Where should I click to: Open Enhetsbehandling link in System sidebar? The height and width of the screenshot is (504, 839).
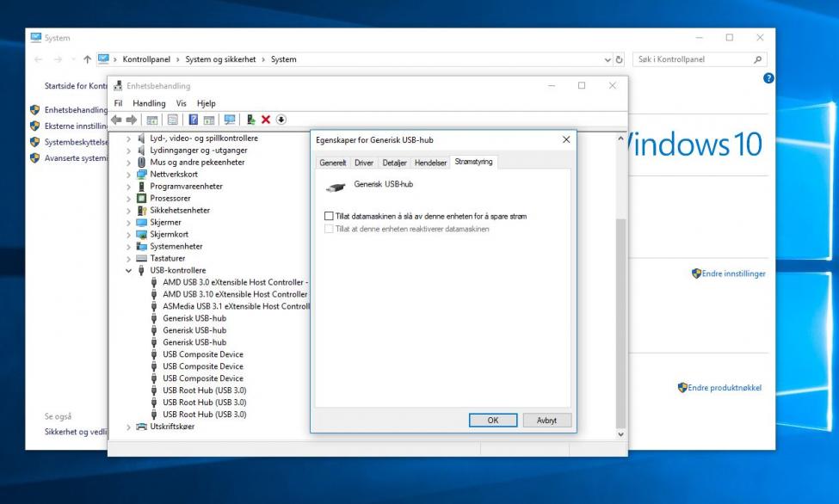tap(76, 110)
